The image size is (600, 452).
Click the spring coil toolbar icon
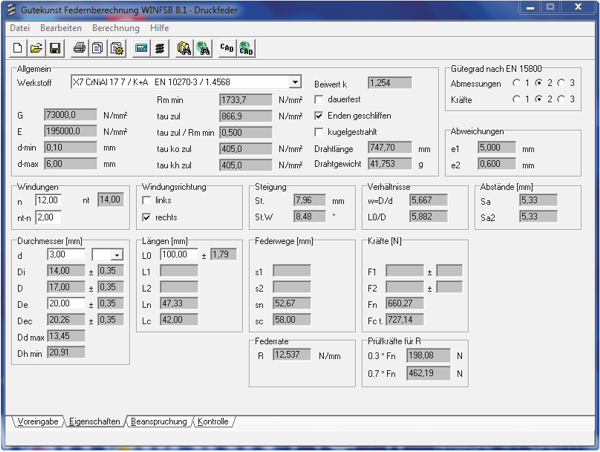point(160,47)
